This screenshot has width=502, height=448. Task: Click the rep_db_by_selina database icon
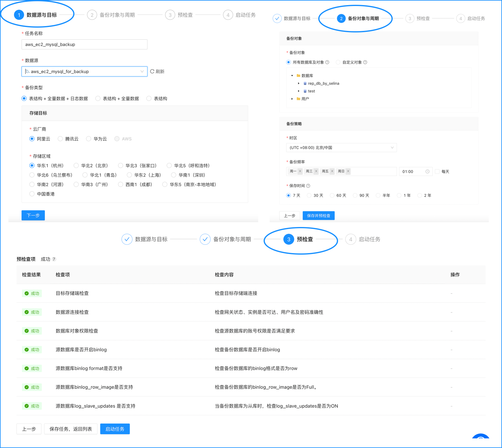(x=305, y=83)
